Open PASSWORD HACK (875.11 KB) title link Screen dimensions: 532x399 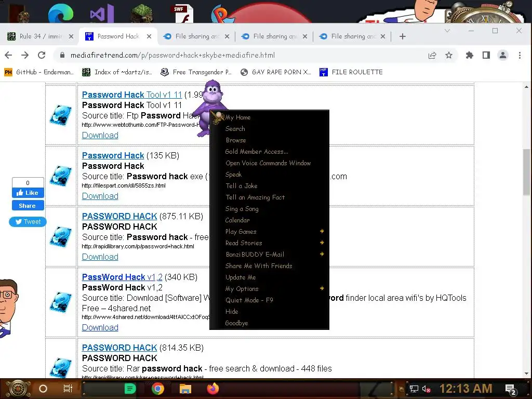(x=119, y=216)
